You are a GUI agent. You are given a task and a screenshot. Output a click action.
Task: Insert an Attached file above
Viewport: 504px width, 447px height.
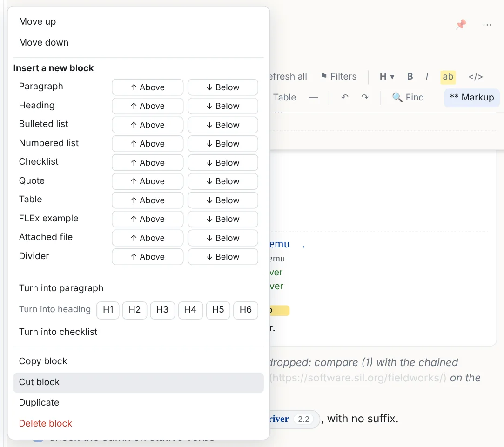click(x=148, y=238)
